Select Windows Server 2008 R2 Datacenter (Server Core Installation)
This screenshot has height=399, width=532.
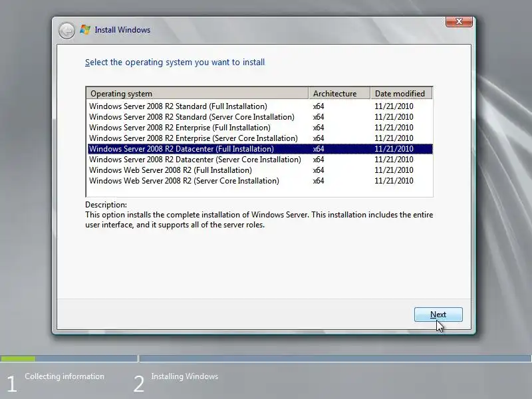coord(260,160)
